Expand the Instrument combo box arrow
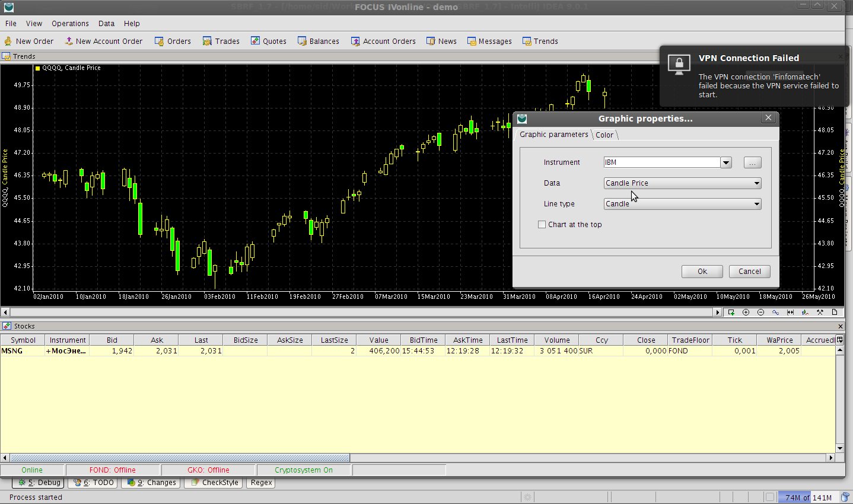The image size is (853, 504). [726, 163]
